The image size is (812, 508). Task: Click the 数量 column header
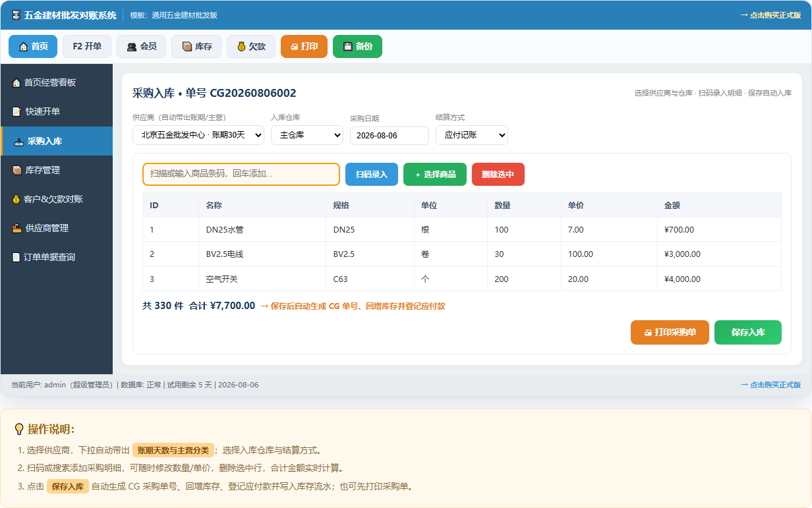click(524, 206)
